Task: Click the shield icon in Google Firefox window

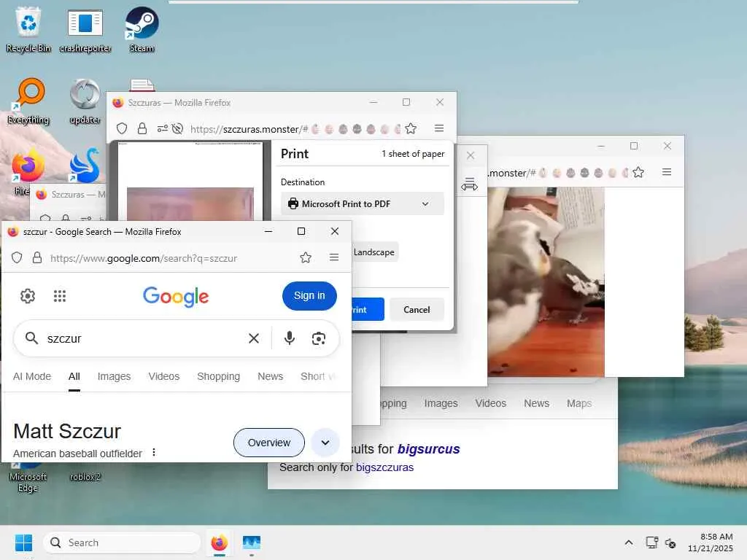Action: coord(17,258)
